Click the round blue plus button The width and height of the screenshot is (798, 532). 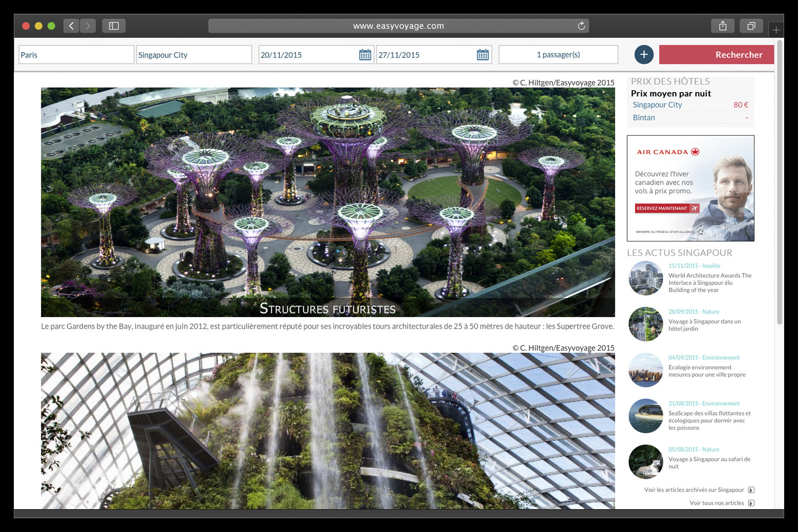click(x=644, y=54)
